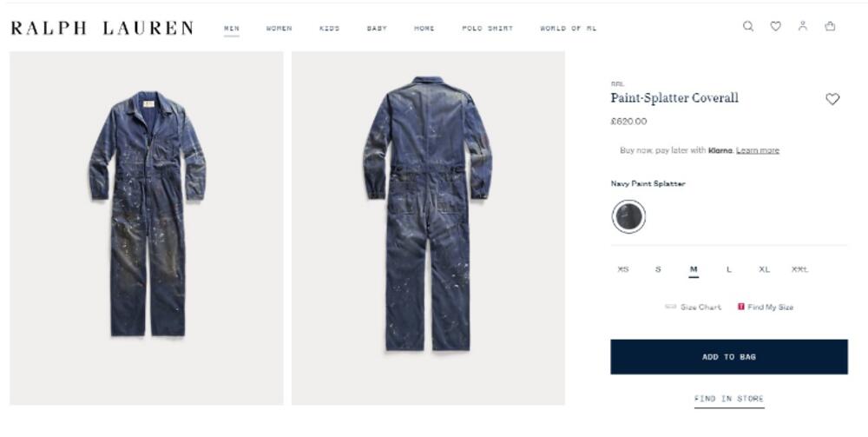The width and height of the screenshot is (868, 437).
Task: Open the Kids menu
Action: click(x=329, y=29)
